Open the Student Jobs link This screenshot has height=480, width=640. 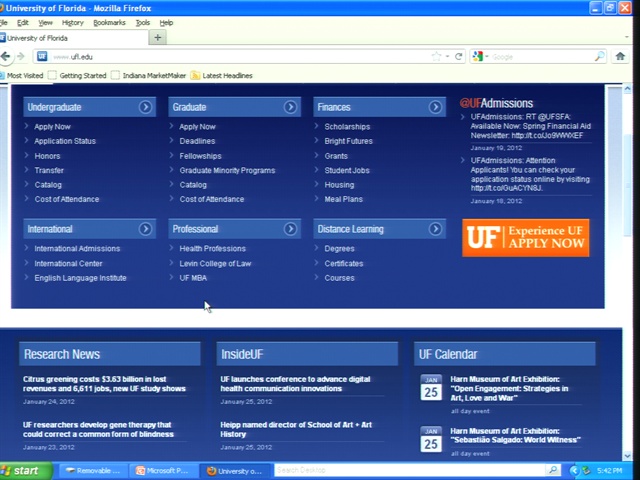[347, 170]
